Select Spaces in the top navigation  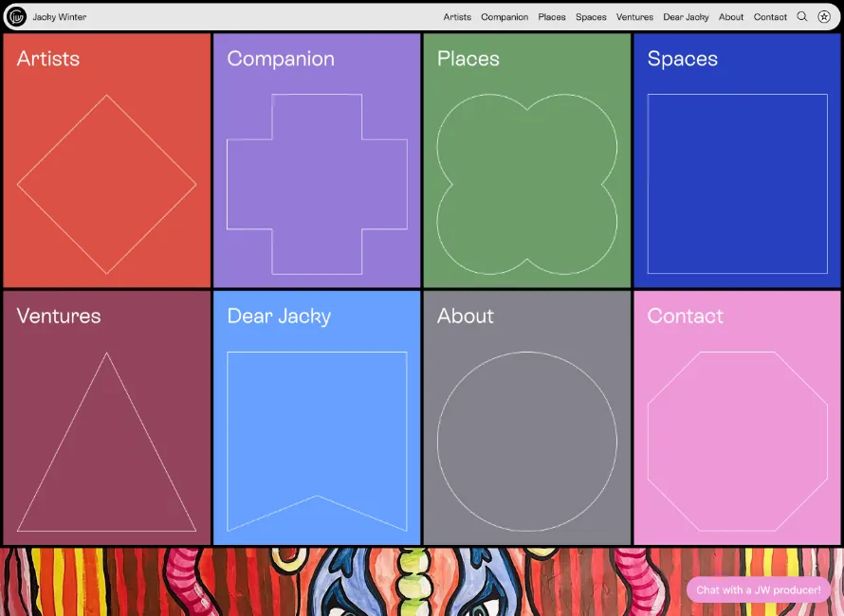pyautogui.click(x=591, y=17)
